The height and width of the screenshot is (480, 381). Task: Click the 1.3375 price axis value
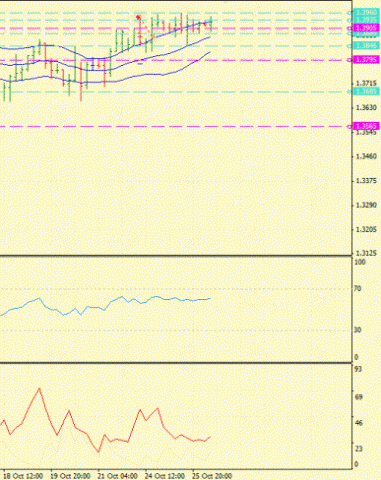366,181
